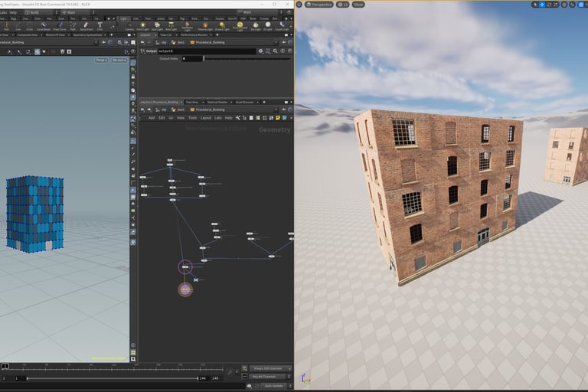Click the keys channels button by timeline

pos(269,368)
